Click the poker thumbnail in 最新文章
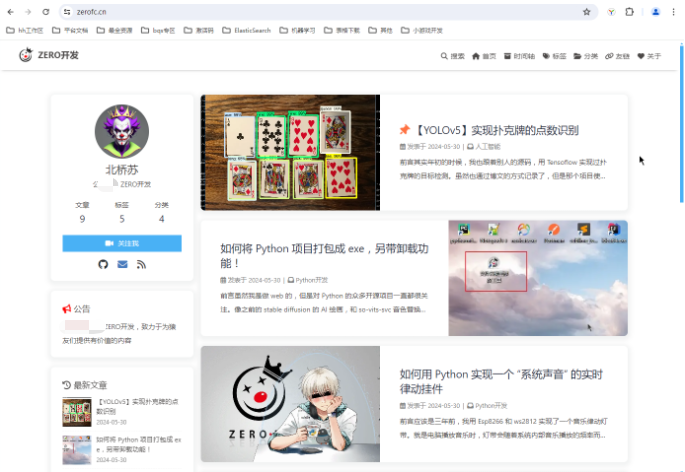Image resolution: width=685 pixels, height=472 pixels. [x=77, y=412]
